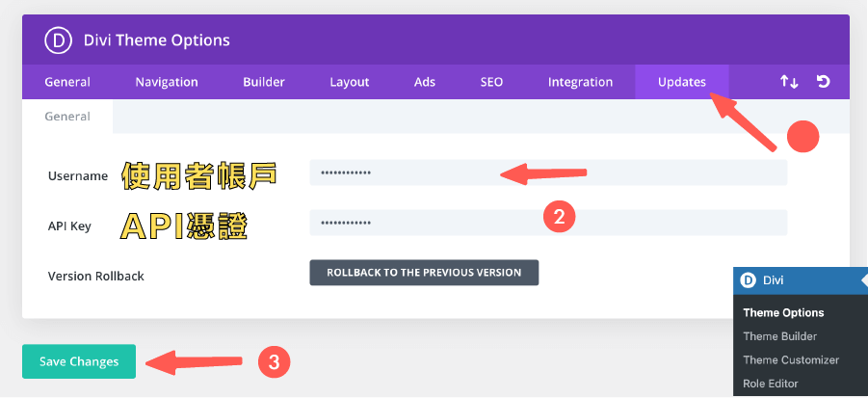Switch to the Integration tab
Viewport: 868px width, 398px height.
580,82
